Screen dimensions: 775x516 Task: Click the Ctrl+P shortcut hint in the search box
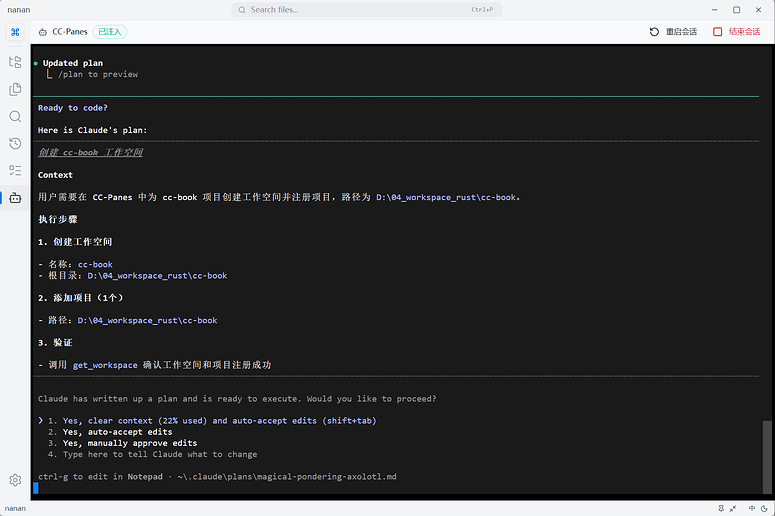482,10
